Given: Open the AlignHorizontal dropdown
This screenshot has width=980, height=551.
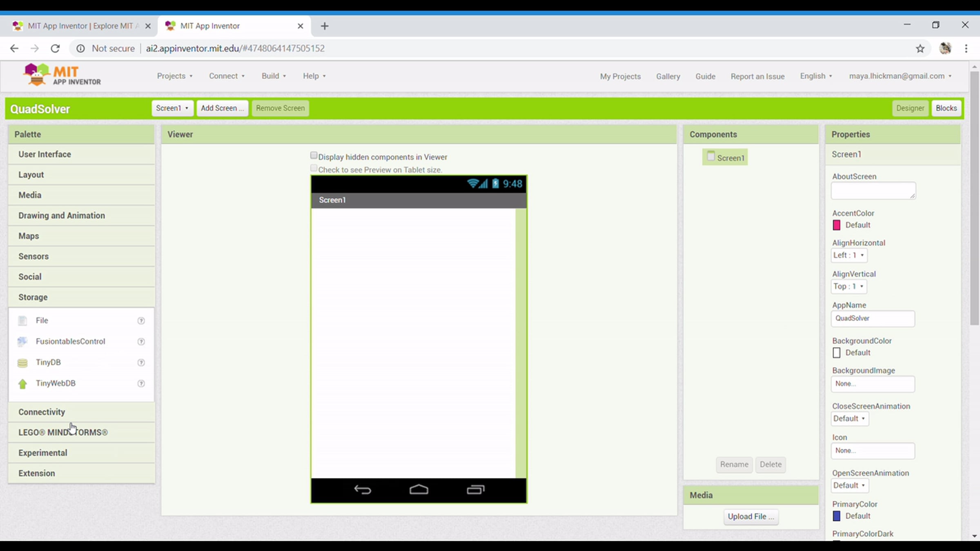Looking at the screenshot, I should click(x=849, y=255).
